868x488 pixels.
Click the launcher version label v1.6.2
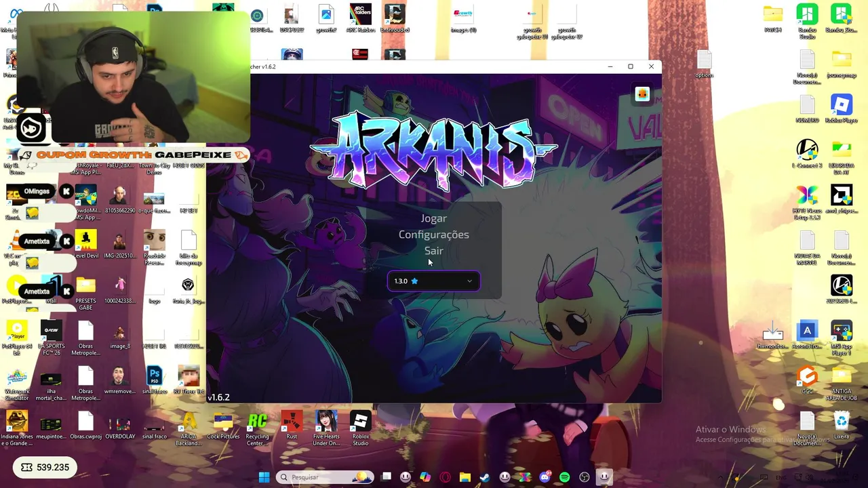point(218,397)
